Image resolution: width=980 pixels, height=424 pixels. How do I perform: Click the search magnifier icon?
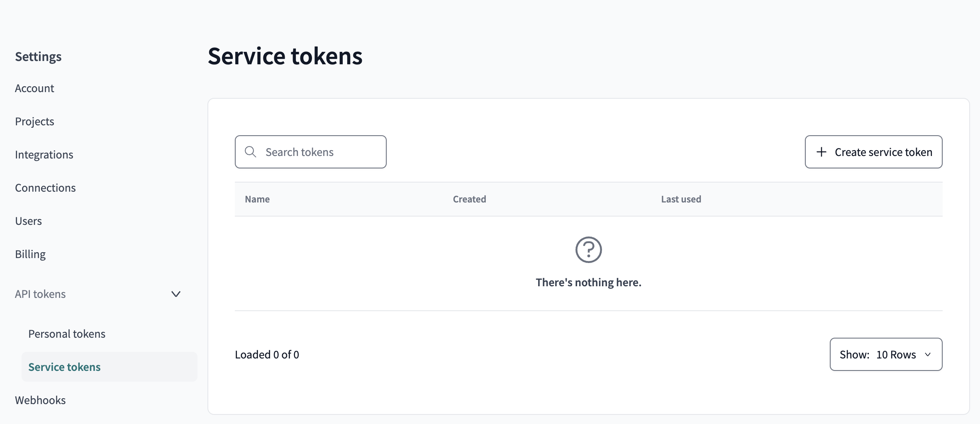pyautogui.click(x=251, y=152)
